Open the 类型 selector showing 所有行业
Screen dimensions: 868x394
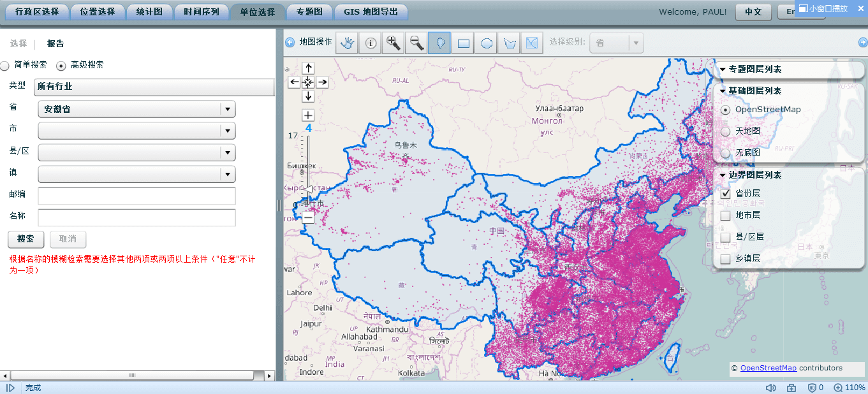154,87
